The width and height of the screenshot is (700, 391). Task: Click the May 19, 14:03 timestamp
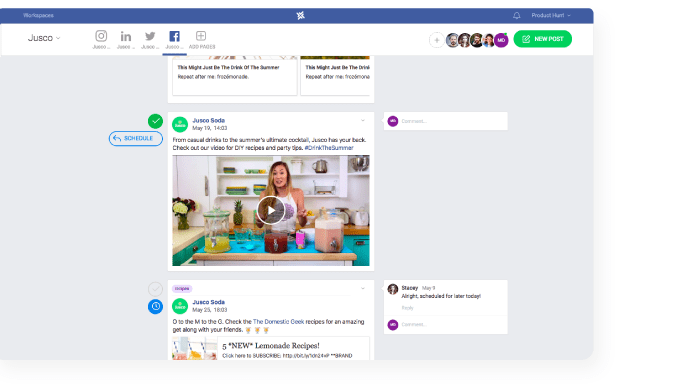(x=210, y=128)
